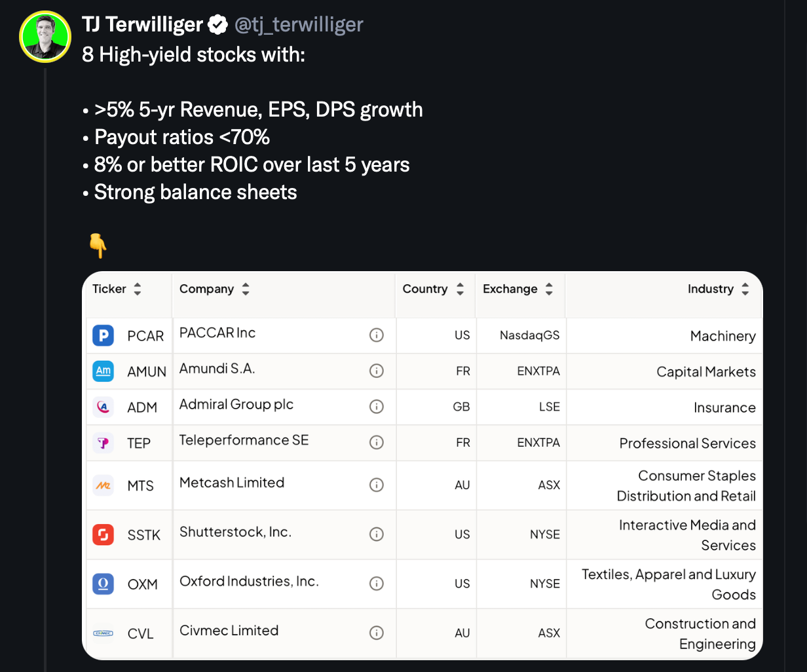Sort the table by Company column
The width and height of the screenshot is (807, 672).
(x=245, y=289)
